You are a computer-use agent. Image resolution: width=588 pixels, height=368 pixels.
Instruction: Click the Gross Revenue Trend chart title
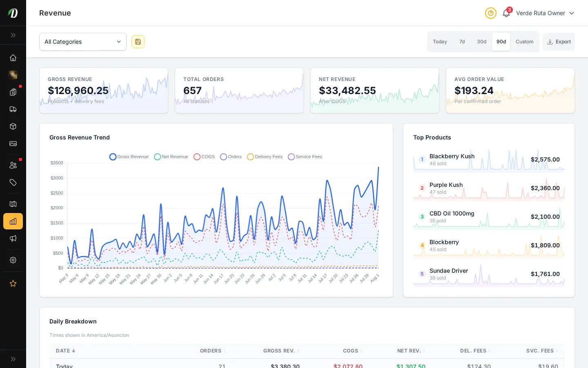coord(80,137)
